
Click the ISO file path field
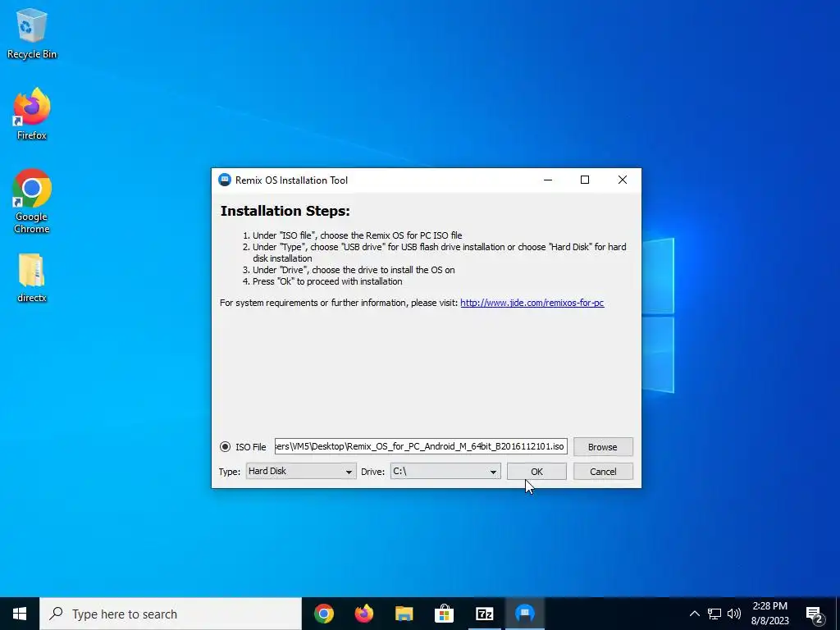pos(421,446)
